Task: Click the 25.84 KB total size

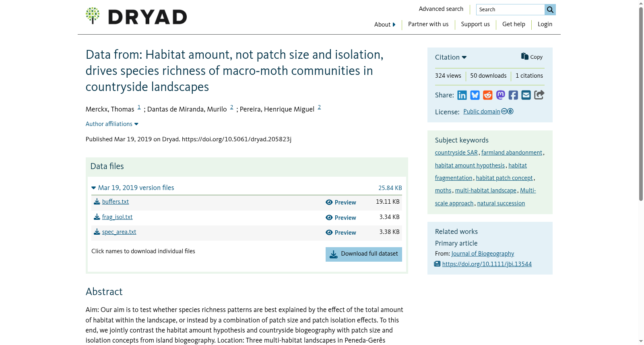Action: [x=390, y=188]
